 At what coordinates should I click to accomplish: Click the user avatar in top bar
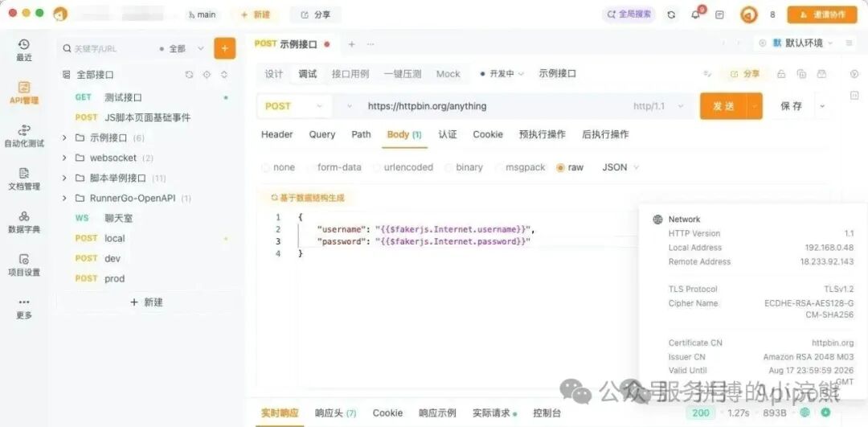point(749,15)
